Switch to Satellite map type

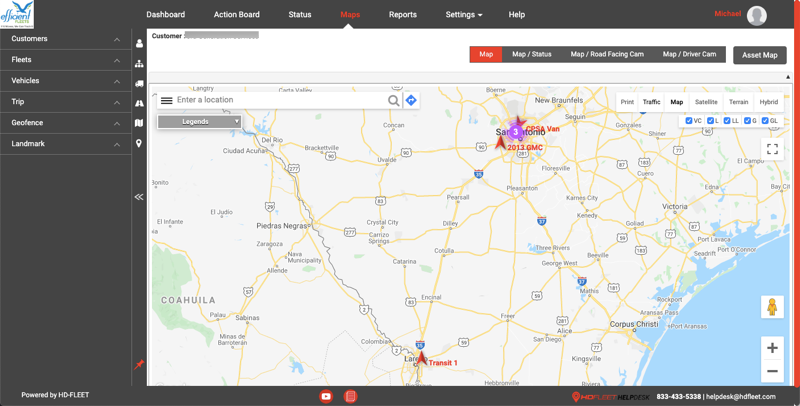706,102
